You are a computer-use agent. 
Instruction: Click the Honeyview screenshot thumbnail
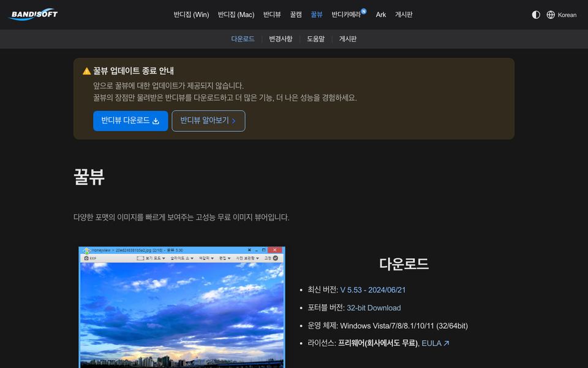[182, 307]
